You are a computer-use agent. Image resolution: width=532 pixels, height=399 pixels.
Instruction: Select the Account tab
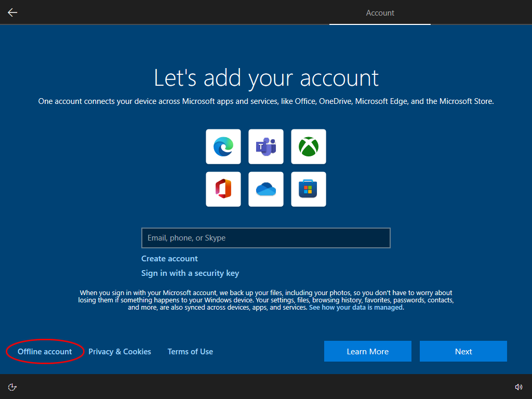(x=380, y=13)
